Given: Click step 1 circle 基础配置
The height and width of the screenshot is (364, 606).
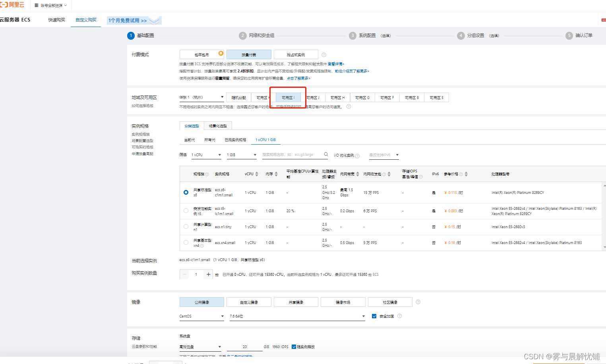Looking at the screenshot, I should (131, 35).
